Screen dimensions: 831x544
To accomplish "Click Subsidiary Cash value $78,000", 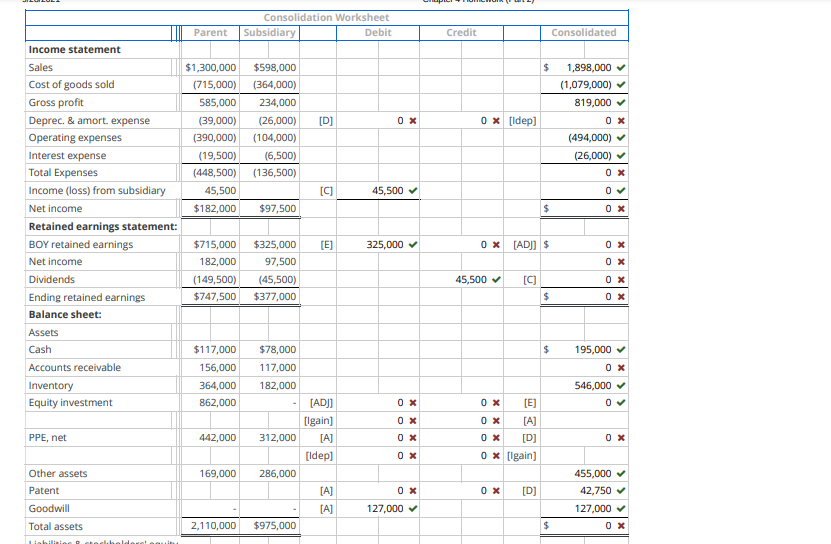I will (x=278, y=349).
